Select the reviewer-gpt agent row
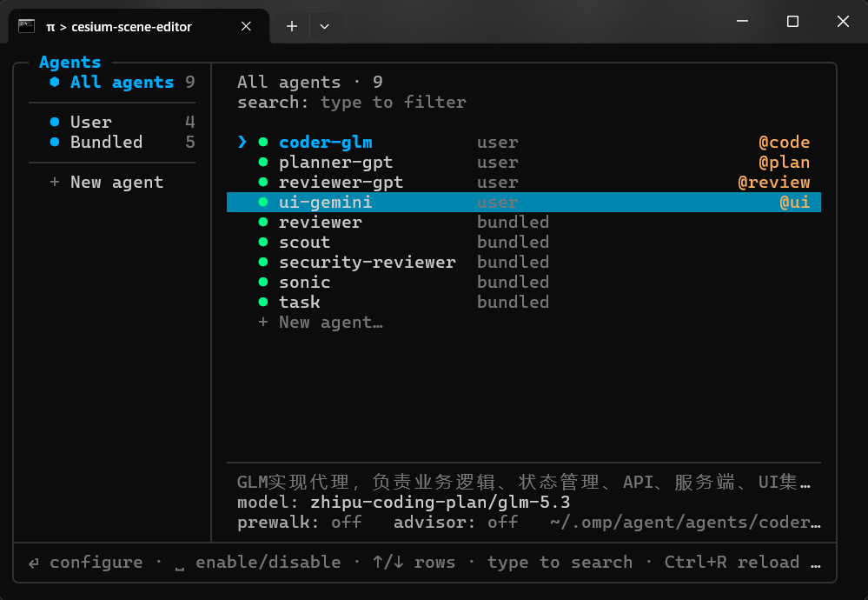Viewport: 868px width, 600px height. [x=524, y=183]
